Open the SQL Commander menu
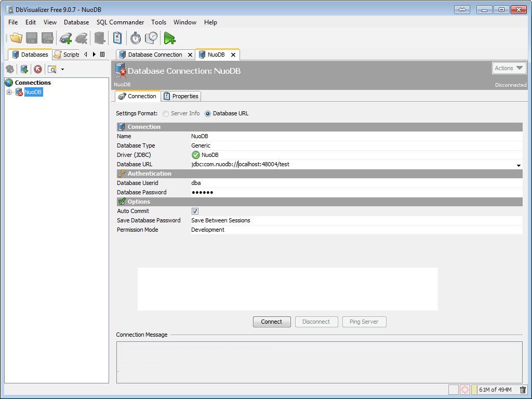Screen dimensions: 532x399 (120, 22)
